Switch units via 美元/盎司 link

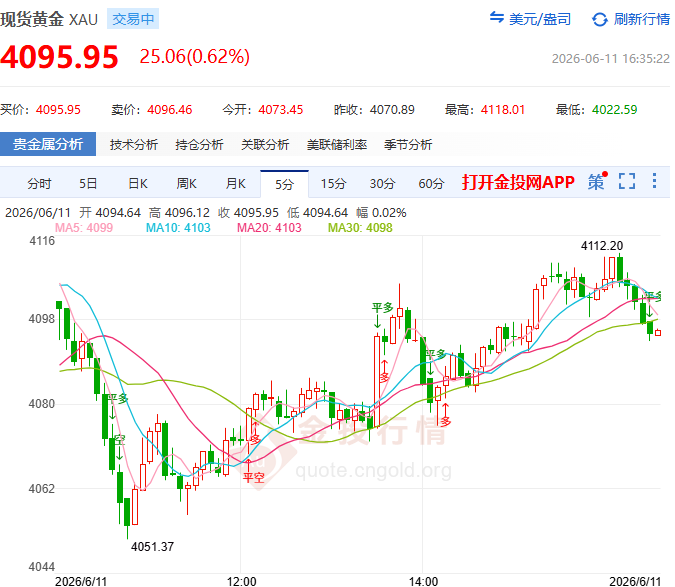tap(540, 19)
